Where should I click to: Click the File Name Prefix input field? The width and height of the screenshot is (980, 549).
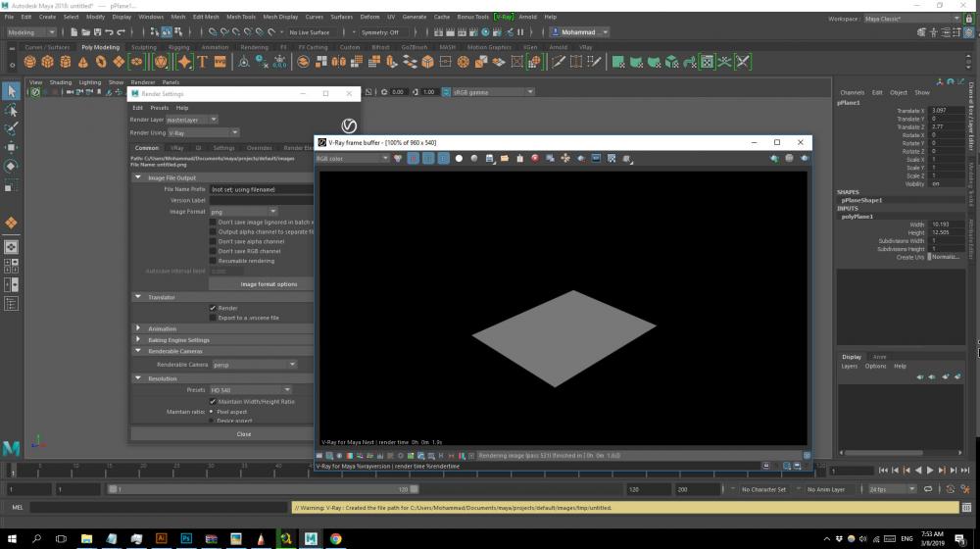[260, 189]
